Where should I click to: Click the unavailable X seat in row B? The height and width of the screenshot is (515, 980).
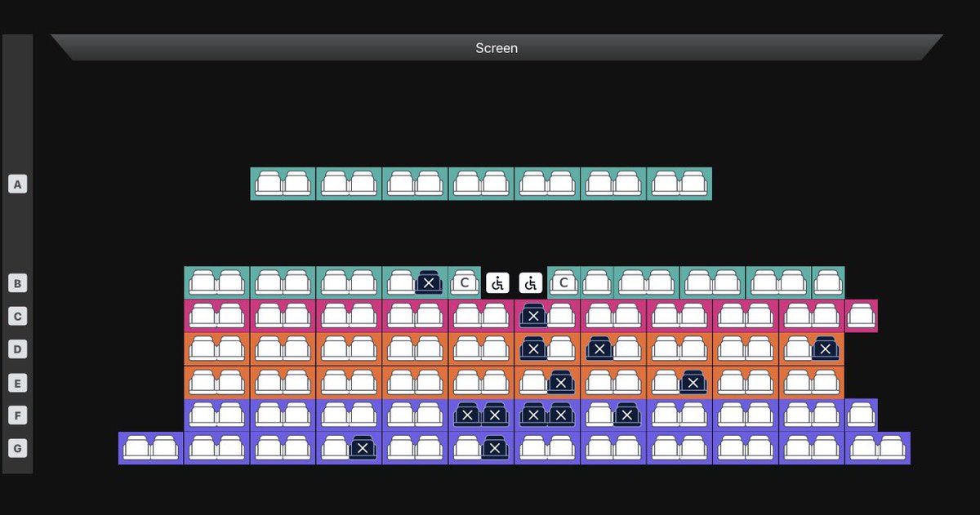coord(429,283)
